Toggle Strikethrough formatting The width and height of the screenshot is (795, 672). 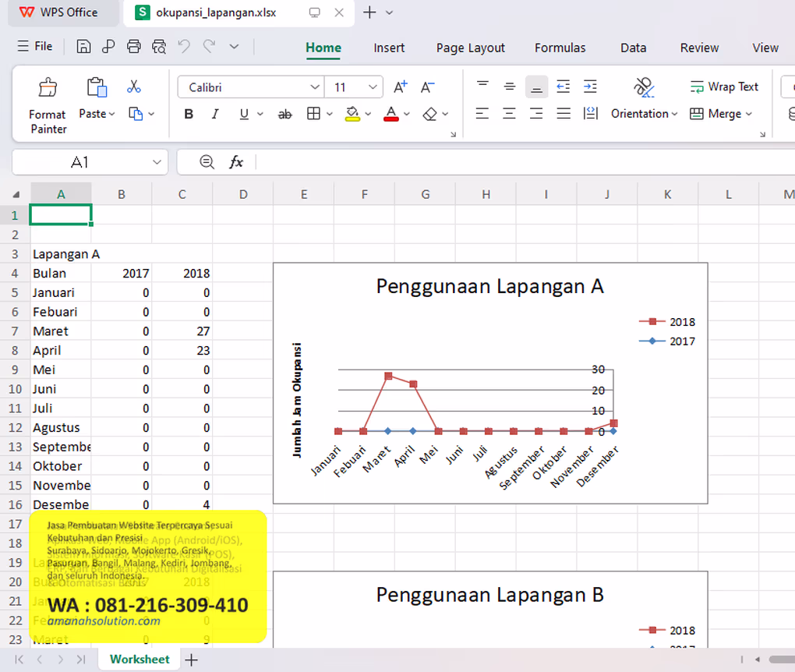[285, 115]
